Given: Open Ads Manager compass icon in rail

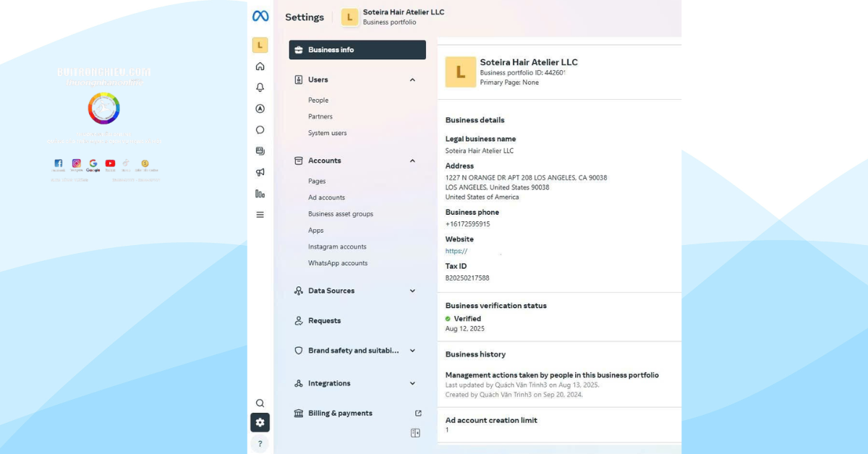Looking at the screenshot, I should 260,108.
